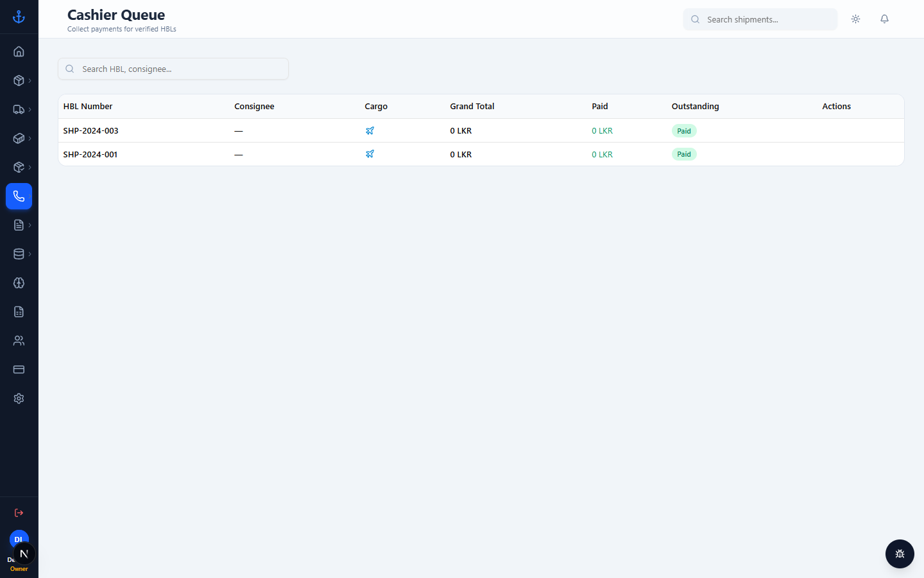924x578 pixels.
Task: Expand chevron beside document sidebar icon
Action: point(30,225)
